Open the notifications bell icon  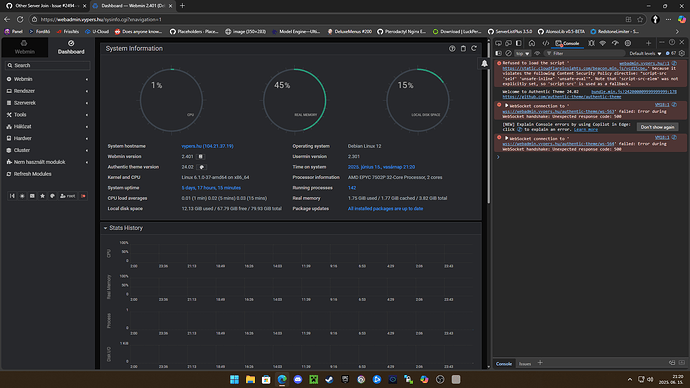point(484,63)
